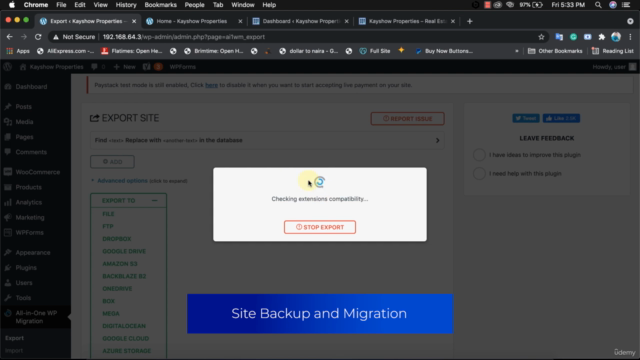This screenshot has width=640, height=360.
Task: Bookmark this page with star icon
Action: [x=541, y=37]
